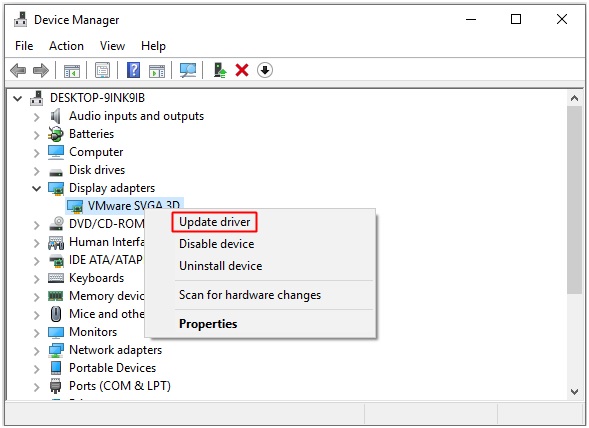The height and width of the screenshot is (428, 589).
Task: Expand the Disk drives node
Action: (x=36, y=171)
